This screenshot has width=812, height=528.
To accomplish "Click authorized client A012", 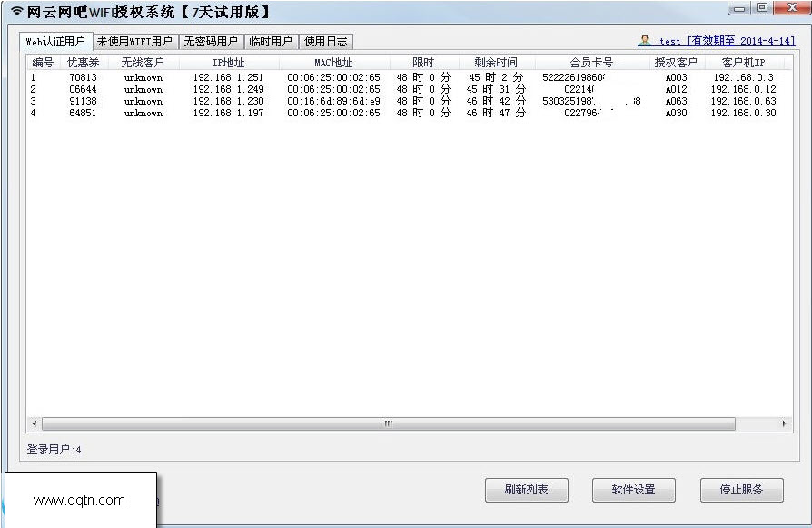I will tap(677, 89).
